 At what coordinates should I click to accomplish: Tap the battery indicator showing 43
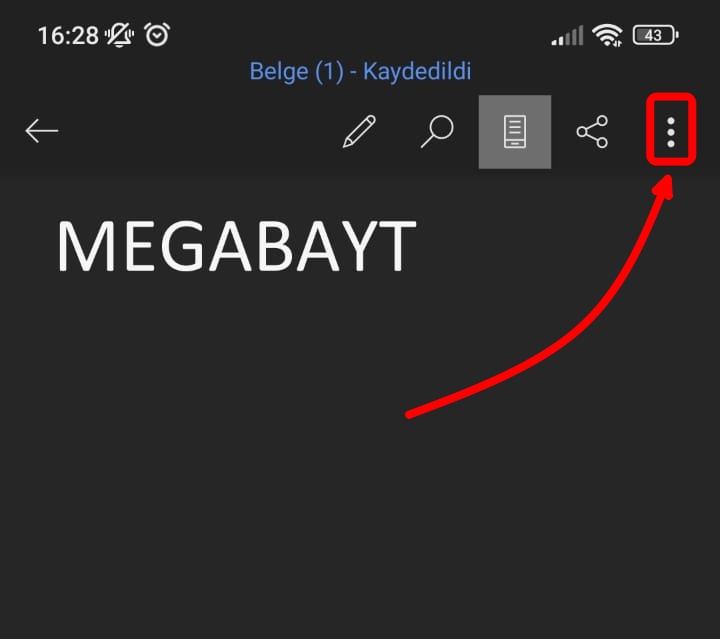pyautogui.click(x=656, y=35)
